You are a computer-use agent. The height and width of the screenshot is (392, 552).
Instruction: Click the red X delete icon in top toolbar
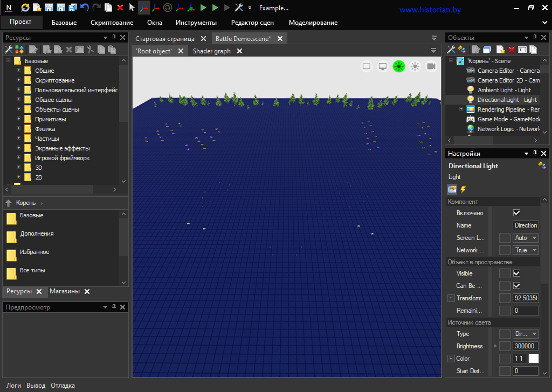[120, 8]
